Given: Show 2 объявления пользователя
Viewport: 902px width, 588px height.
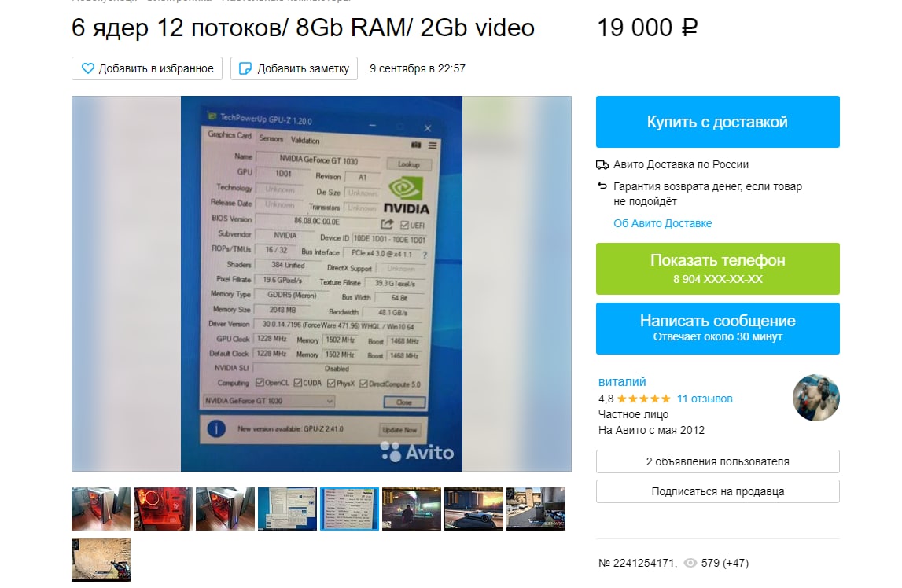Looking at the screenshot, I should [x=717, y=461].
